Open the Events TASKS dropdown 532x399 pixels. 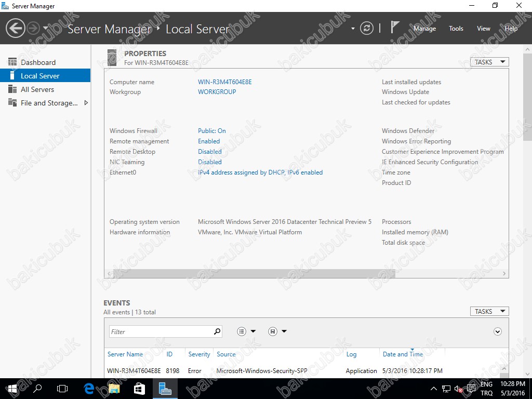click(x=489, y=312)
